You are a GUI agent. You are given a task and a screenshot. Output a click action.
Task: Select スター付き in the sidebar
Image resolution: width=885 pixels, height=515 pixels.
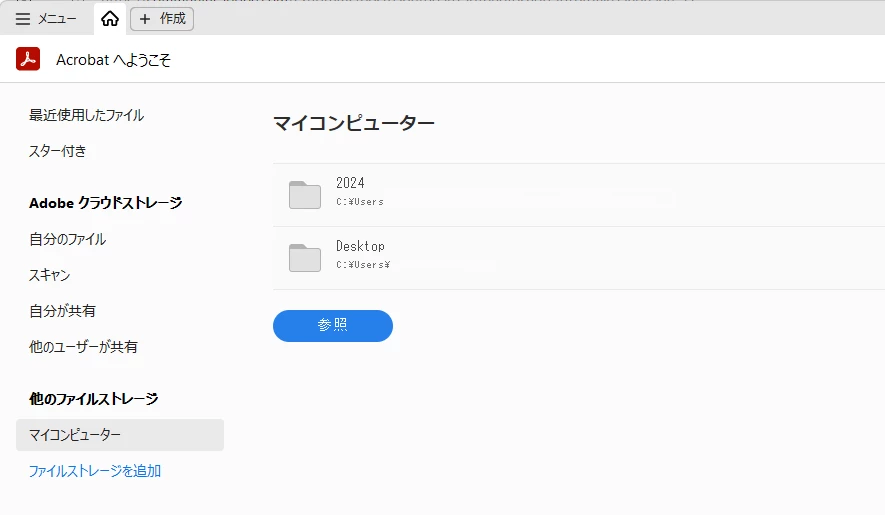pos(58,151)
